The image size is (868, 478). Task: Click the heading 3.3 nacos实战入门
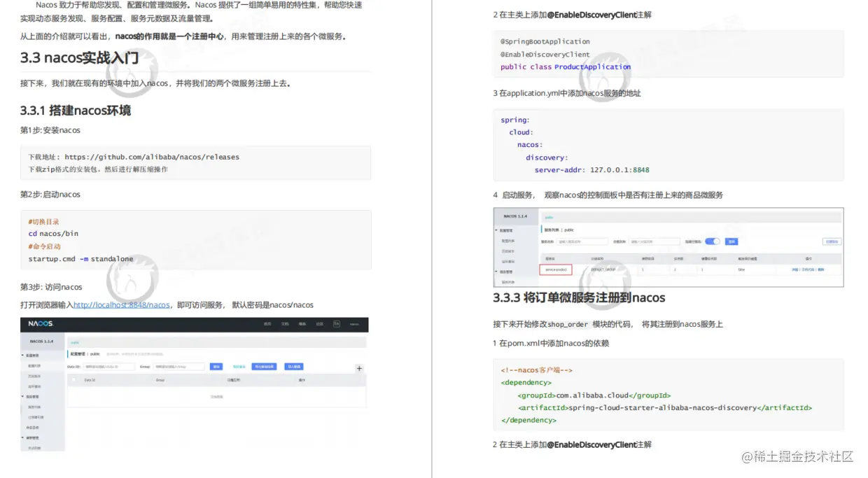pos(79,58)
